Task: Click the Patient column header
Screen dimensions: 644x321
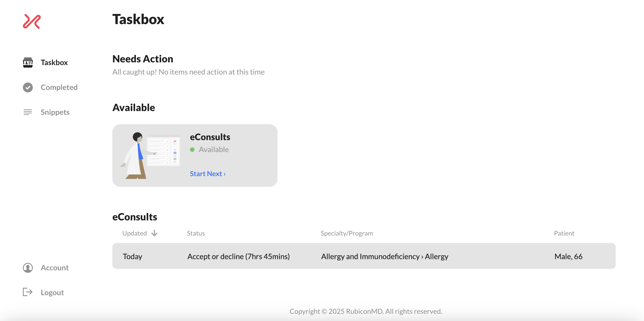Action: [564, 233]
